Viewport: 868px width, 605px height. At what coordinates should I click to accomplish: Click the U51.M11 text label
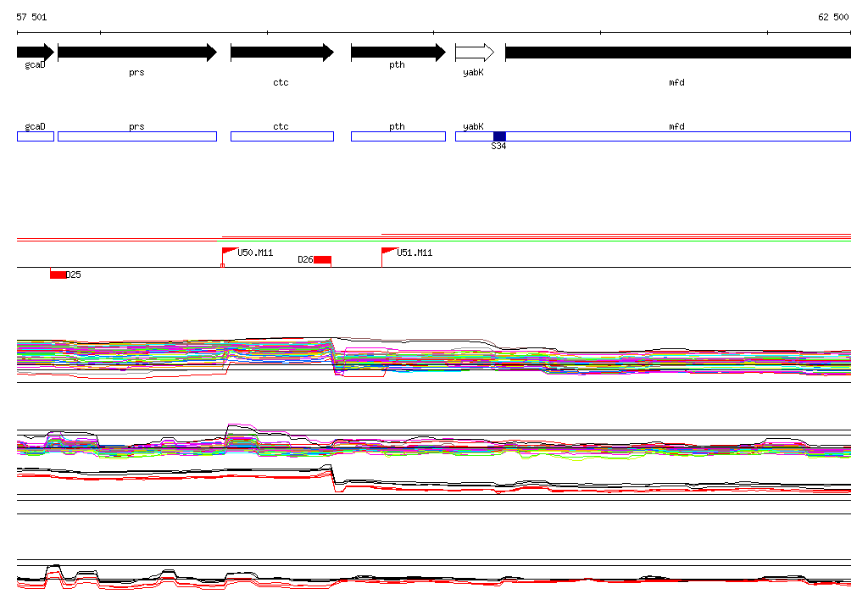coord(415,253)
